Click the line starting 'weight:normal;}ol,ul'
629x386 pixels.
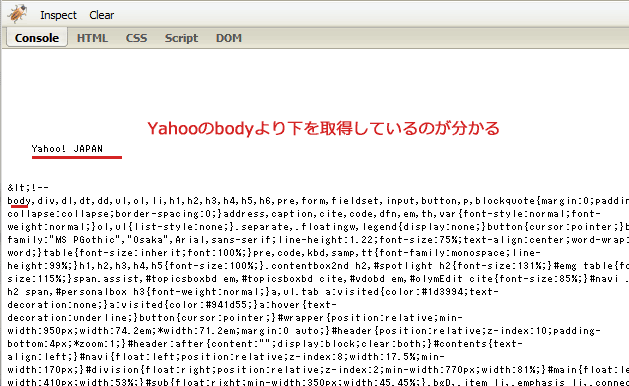point(318,227)
